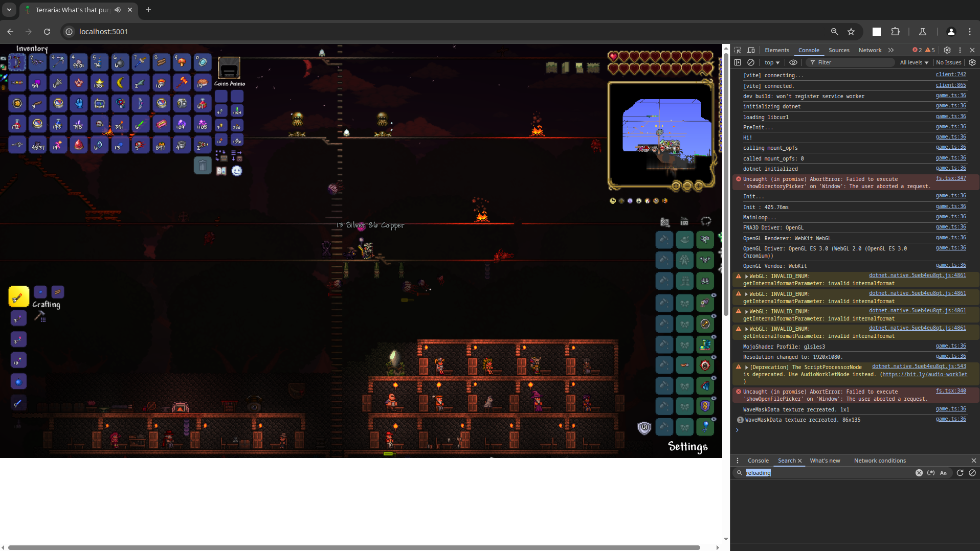
Task: Select hotbar slot 1 bow weapon
Action: point(17,62)
